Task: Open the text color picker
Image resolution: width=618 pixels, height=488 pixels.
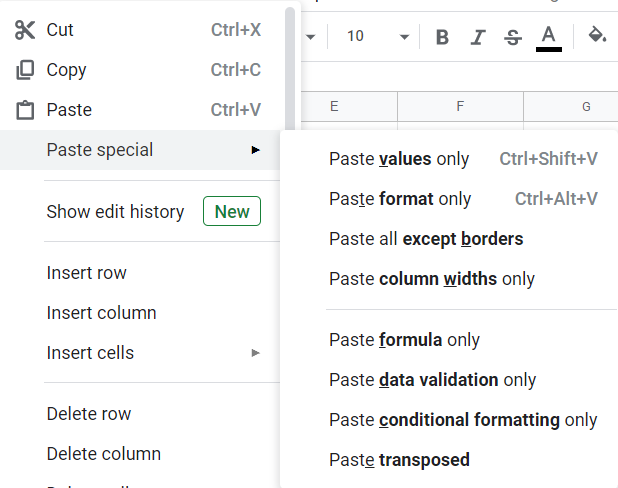Action: point(548,37)
